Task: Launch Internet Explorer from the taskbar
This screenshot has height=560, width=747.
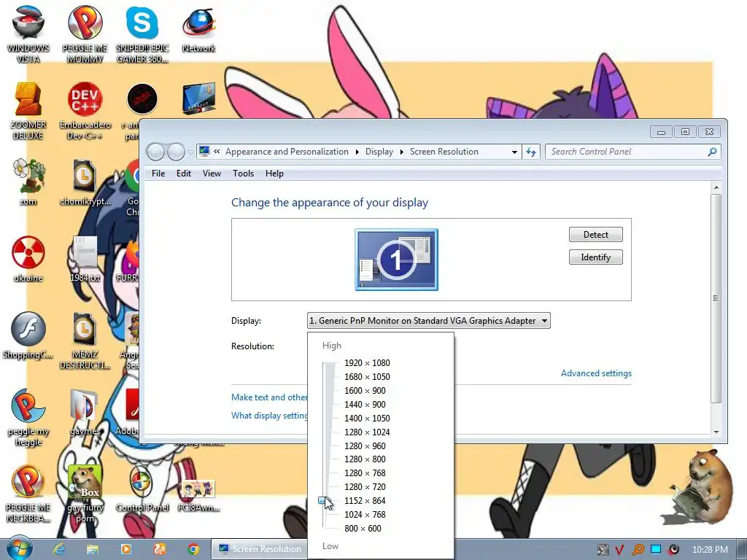Action: pos(59,549)
